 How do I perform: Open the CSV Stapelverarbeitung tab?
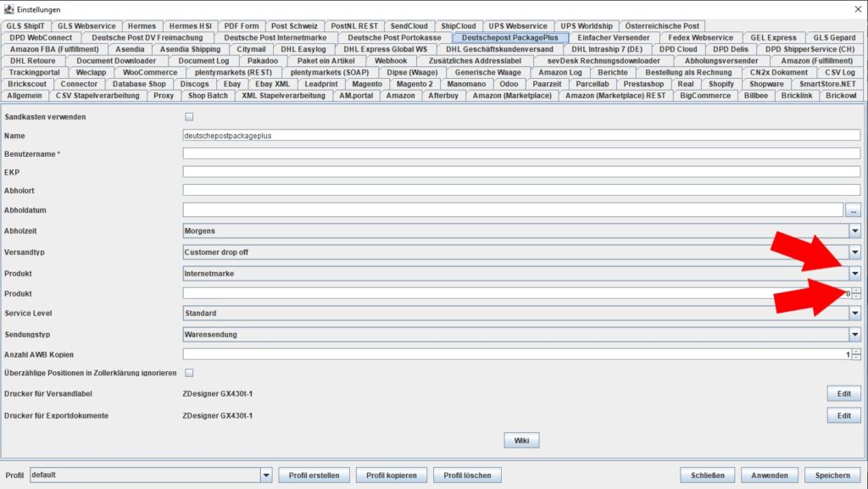pyautogui.click(x=97, y=96)
